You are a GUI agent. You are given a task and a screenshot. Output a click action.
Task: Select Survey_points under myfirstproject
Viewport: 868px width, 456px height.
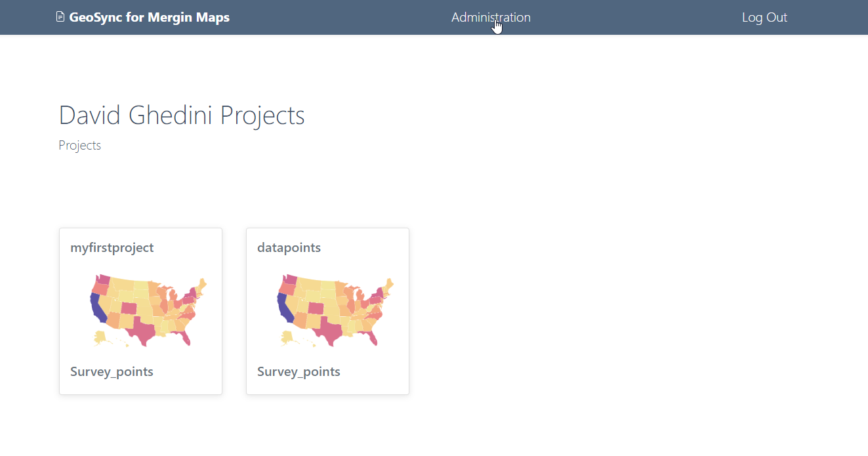click(112, 371)
